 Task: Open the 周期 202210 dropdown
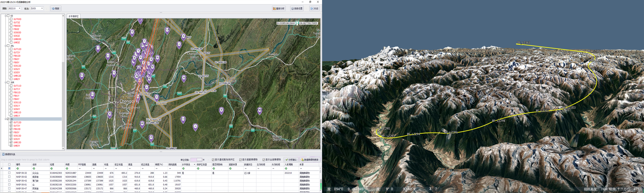[x=19, y=8]
